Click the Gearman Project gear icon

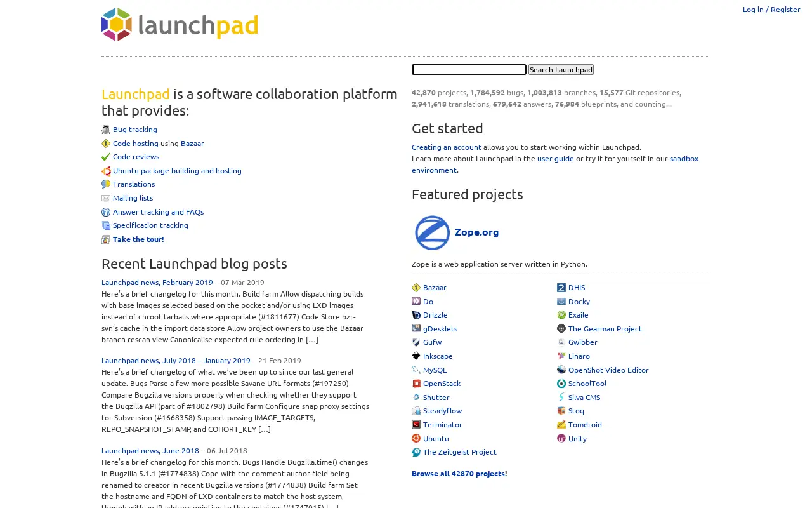tap(561, 329)
